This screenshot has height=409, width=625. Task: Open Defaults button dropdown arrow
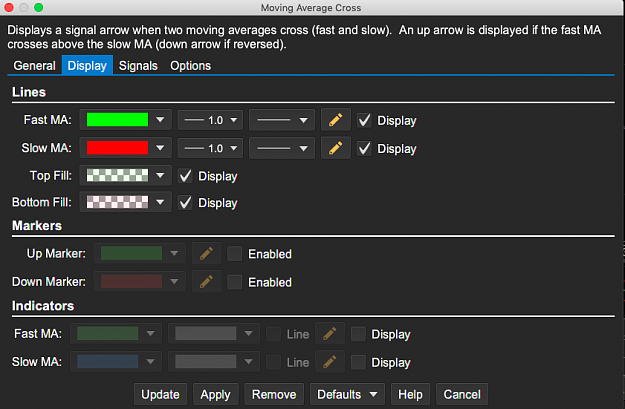(373, 395)
